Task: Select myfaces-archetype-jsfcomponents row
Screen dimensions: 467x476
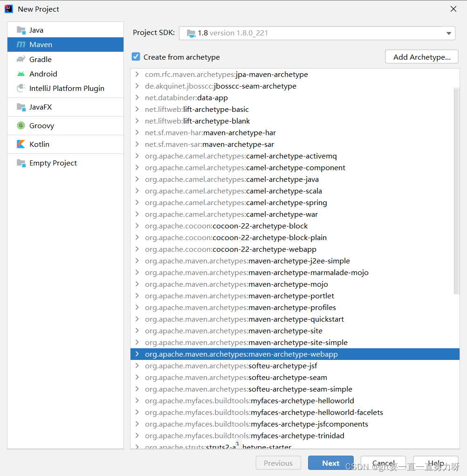Action: (295, 424)
